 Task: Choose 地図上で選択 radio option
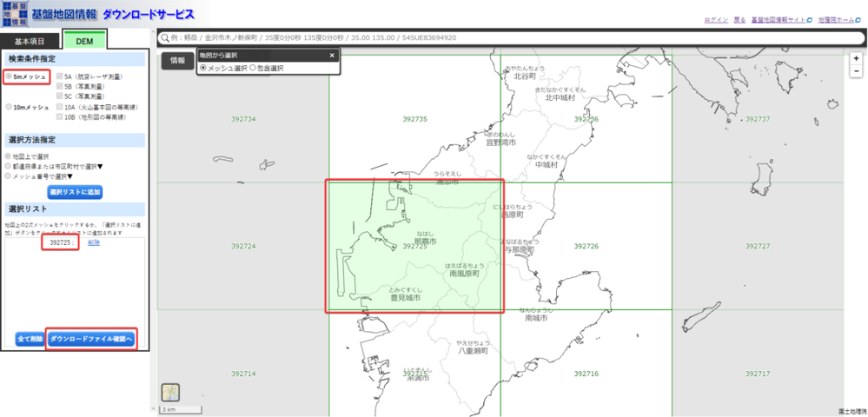[x=8, y=156]
